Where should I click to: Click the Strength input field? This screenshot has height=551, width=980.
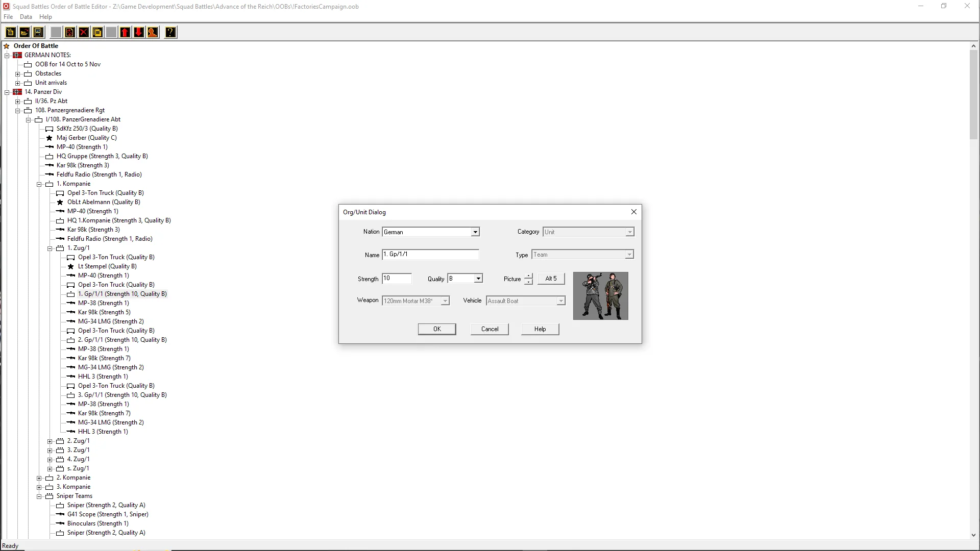coord(397,279)
